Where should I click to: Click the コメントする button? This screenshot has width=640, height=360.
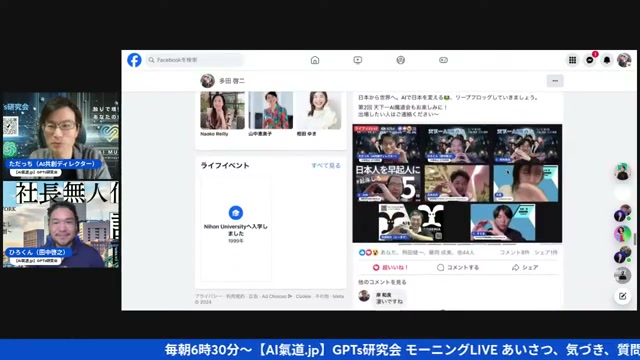coord(458,267)
